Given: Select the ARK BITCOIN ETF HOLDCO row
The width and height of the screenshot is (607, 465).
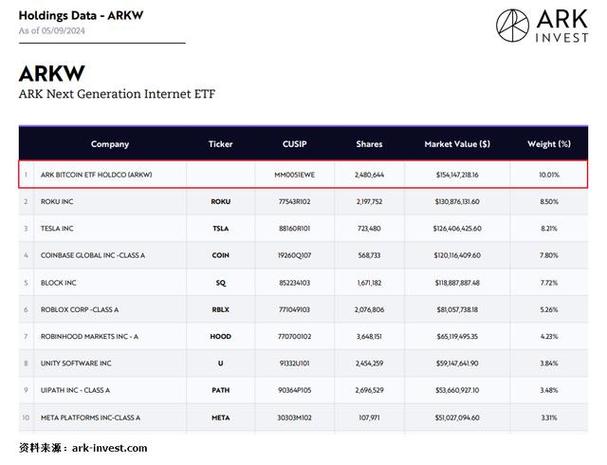Looking at the screenshot, I should [300, 174].
